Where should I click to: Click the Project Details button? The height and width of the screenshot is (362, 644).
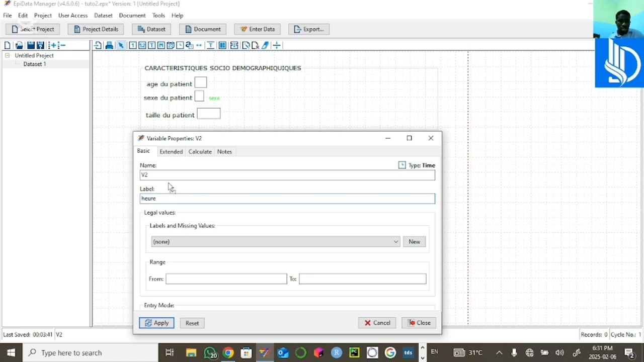pyautogui.click(x=96, y=29)
